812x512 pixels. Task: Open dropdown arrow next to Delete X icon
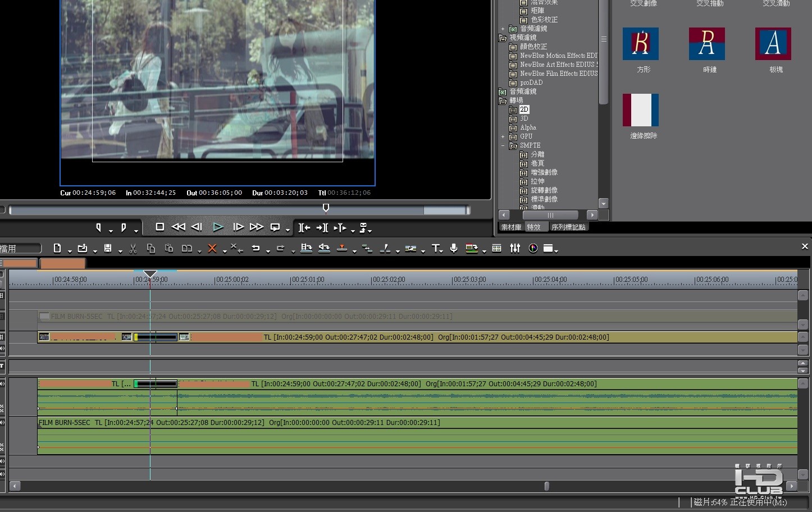coord(225,251)
